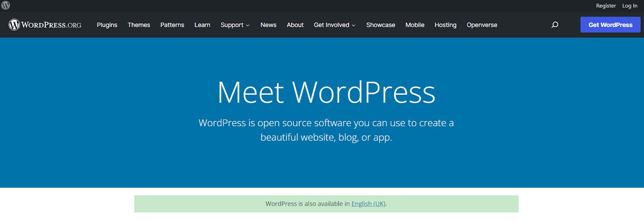The height and width of the screenshot is (221, 644).
Task: Visit the About page
Action: [295, 25]
